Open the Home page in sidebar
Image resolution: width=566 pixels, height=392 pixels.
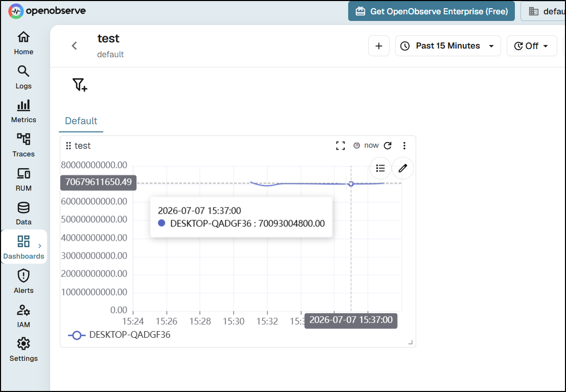coord(24,43)
